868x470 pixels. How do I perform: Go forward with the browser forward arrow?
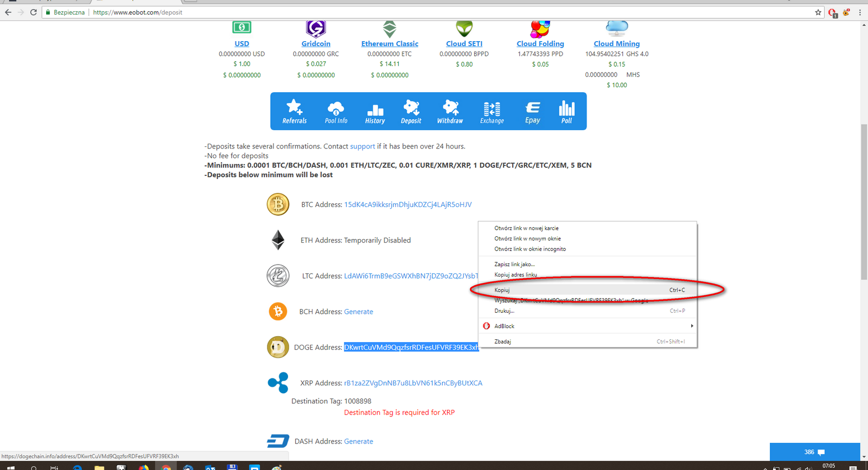[21, 12]
